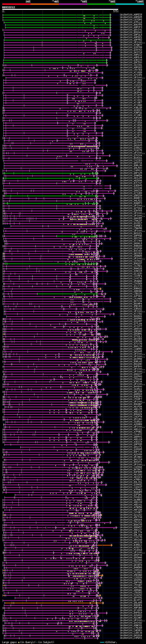This screenshot has width=146, height=644.
Task: Click the UniRef100_A7SXP8 label
Action: point(131,75)
